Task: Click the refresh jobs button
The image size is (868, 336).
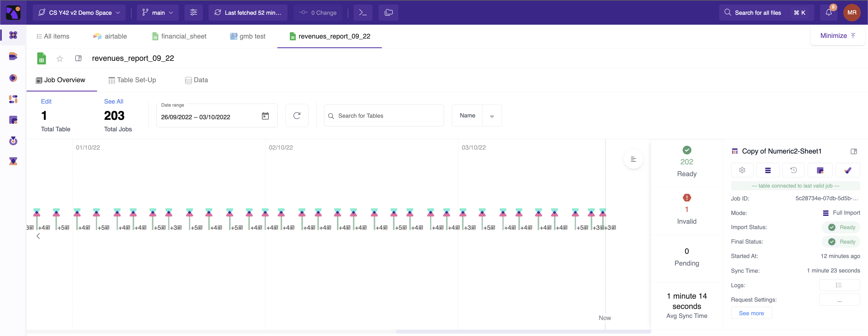Action: click(297, 116)
